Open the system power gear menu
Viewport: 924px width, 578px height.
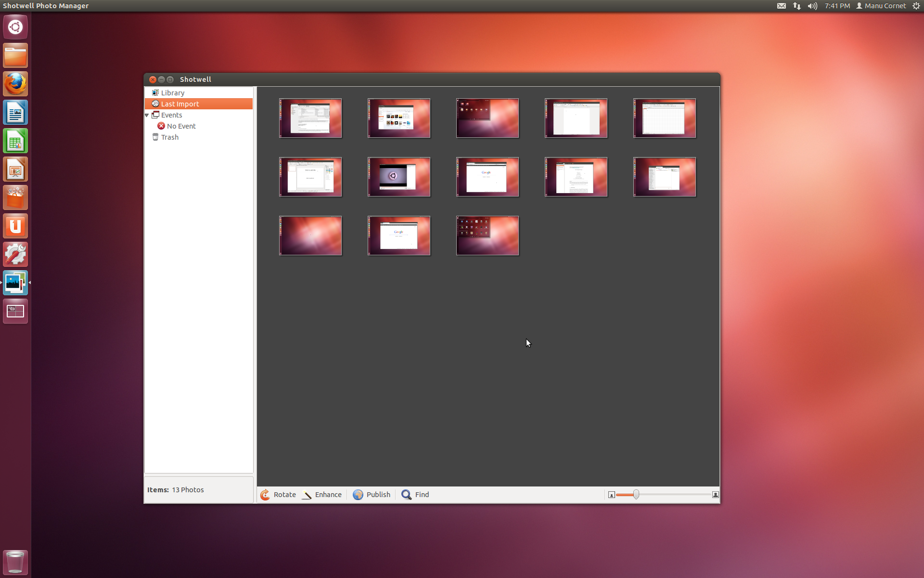(x=916, y=6)
